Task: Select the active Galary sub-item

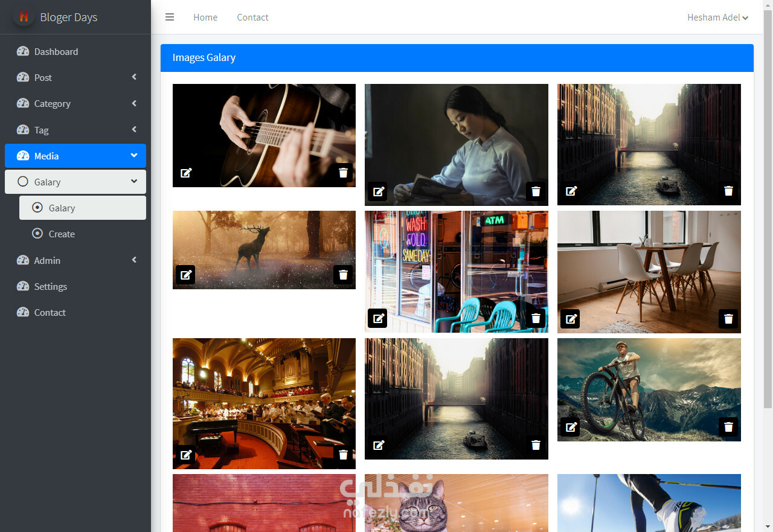Action: point(83,208)
